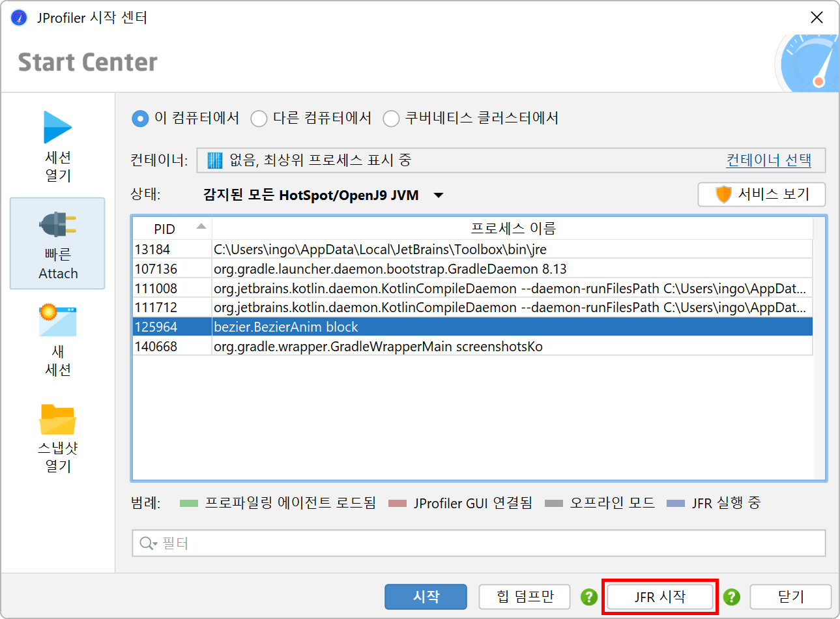Open the filter options magnifier dropdown
840x619 pixels.
pos(148,543)
